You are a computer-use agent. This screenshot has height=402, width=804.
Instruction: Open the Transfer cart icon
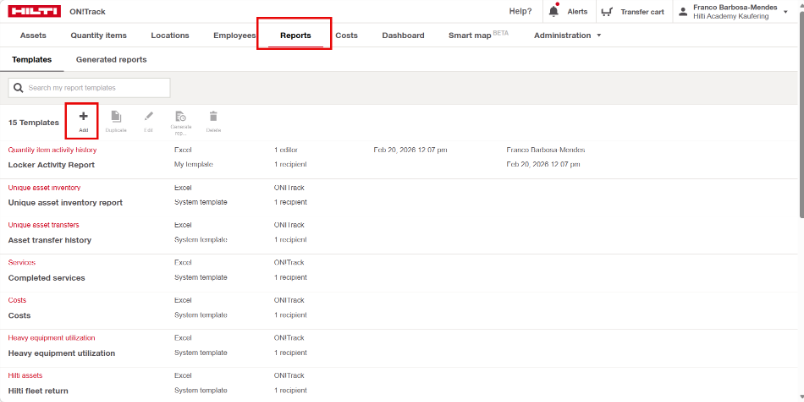click(x=607, y=11)
